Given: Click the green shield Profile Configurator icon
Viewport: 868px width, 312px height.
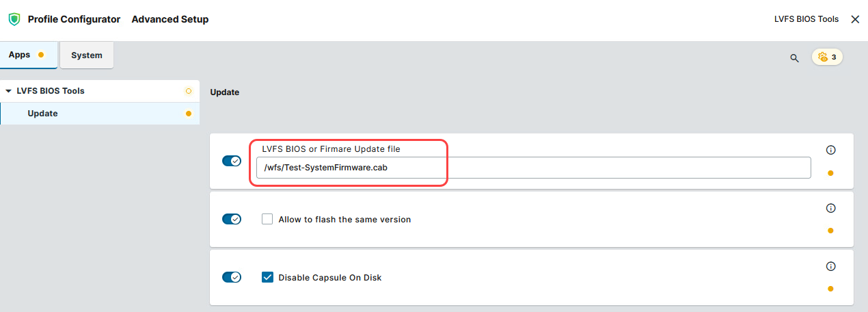Looking at the screenshot, I should click(x=14, y=19).
